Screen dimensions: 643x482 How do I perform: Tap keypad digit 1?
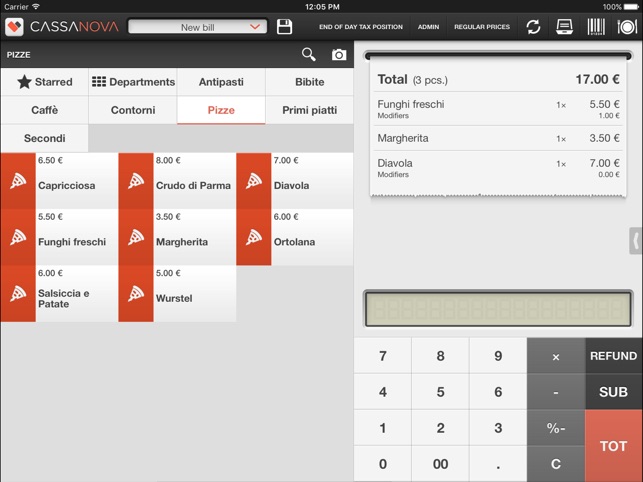383,428
